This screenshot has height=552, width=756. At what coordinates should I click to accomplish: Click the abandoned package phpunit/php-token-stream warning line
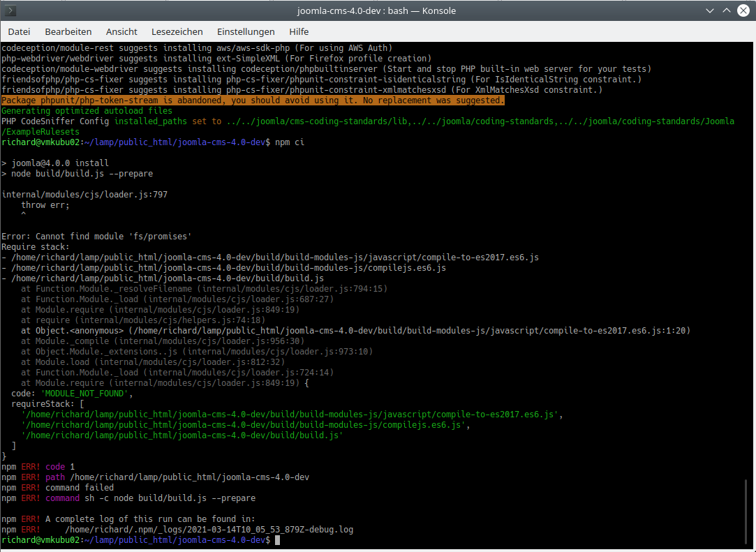tap(253, 100)
